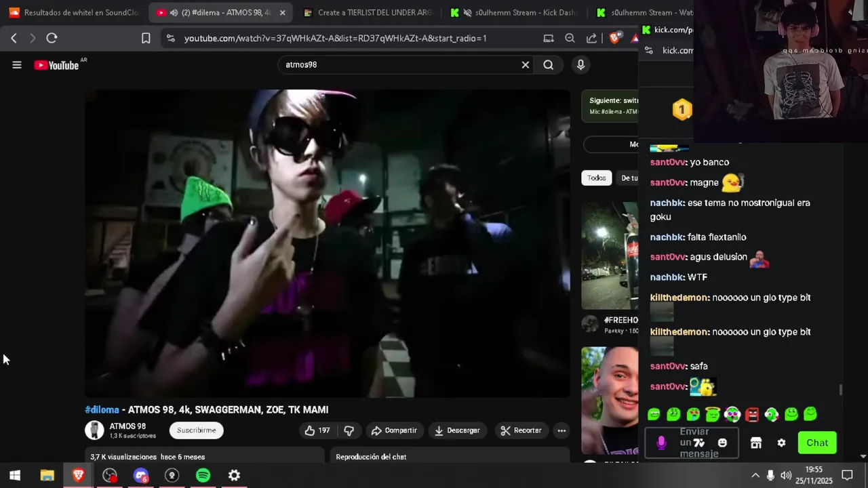Click the YouTube search magnifier button
Screen dimensions: 868x488
click(548, 65)
